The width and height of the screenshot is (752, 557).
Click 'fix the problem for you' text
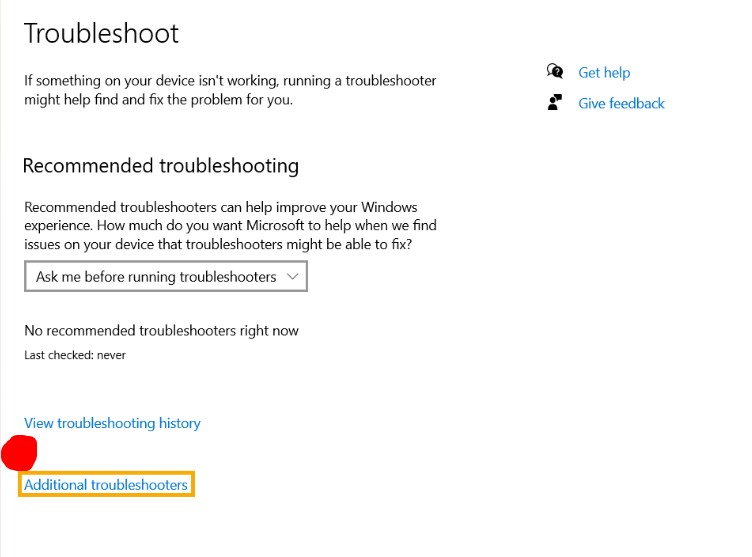221,100
